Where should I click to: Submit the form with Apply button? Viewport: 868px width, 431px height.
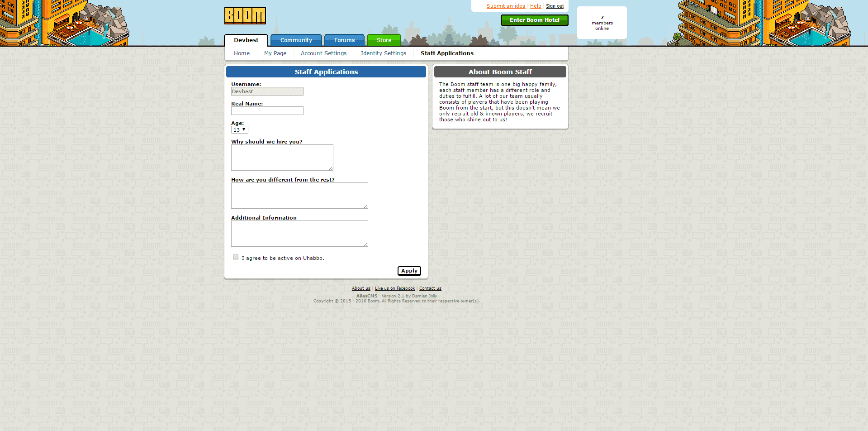409,271
